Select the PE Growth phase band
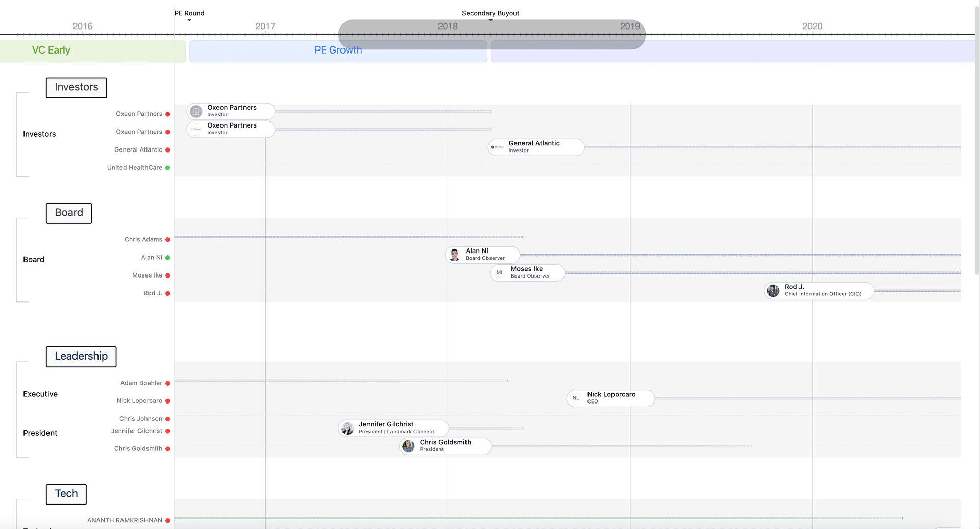This screenshot has height=529, width=980. 338,51
